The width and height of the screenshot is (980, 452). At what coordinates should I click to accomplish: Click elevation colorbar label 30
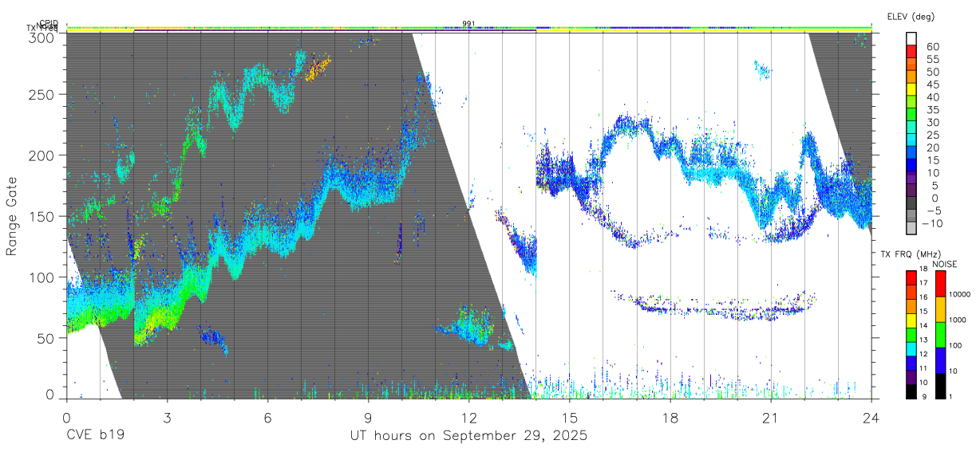tap(932, 122)
